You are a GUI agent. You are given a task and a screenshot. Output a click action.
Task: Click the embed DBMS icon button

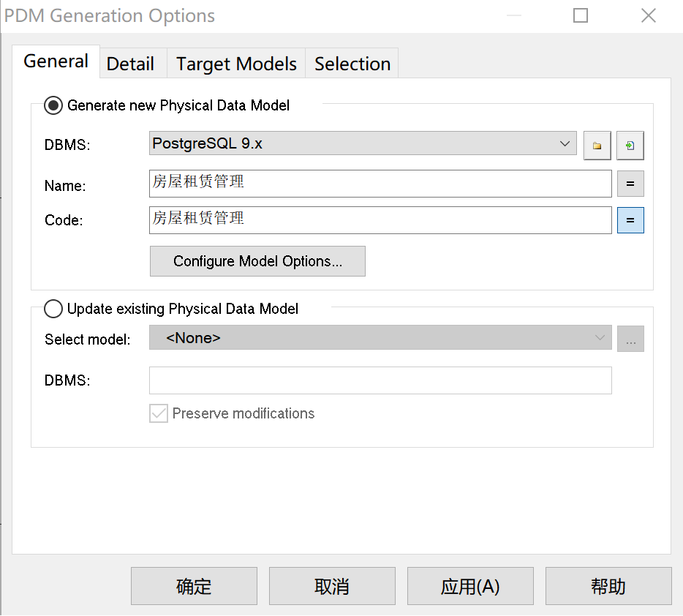tap(630, 146)
